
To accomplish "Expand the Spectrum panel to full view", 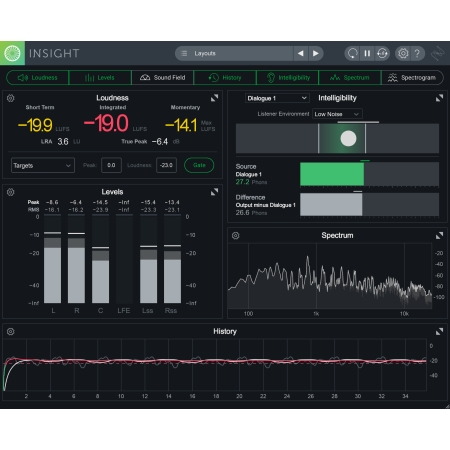I will pos(439,235).
